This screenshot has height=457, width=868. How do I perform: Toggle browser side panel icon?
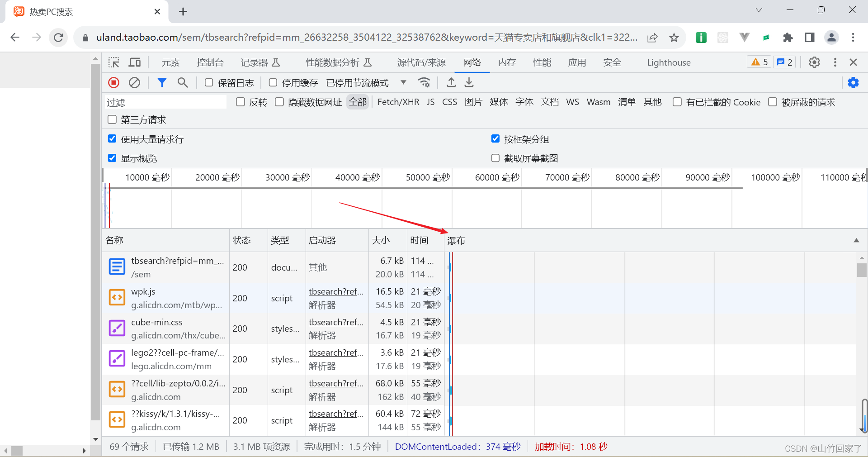pos(810,38)
